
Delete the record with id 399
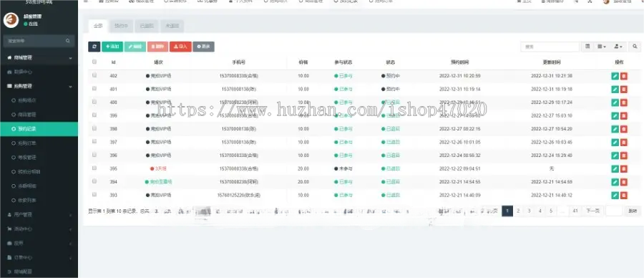[x=624, y=115]
